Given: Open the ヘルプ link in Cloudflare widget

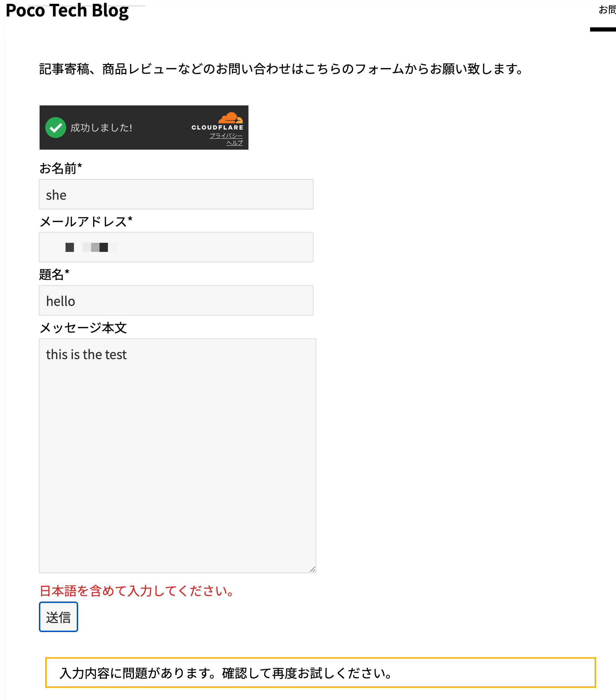Looking at the screenshot, I should pyautogui.click(x=234, y=143).
